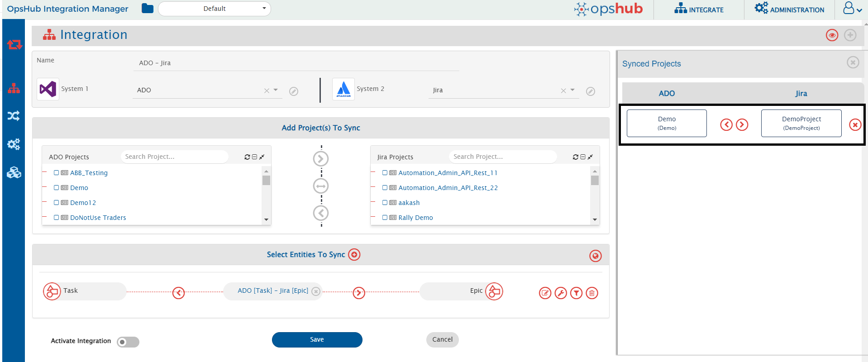Click the delete trash icon for Task-Epic mapping
This screenshot has height=362, width=868.
[591, 293]
